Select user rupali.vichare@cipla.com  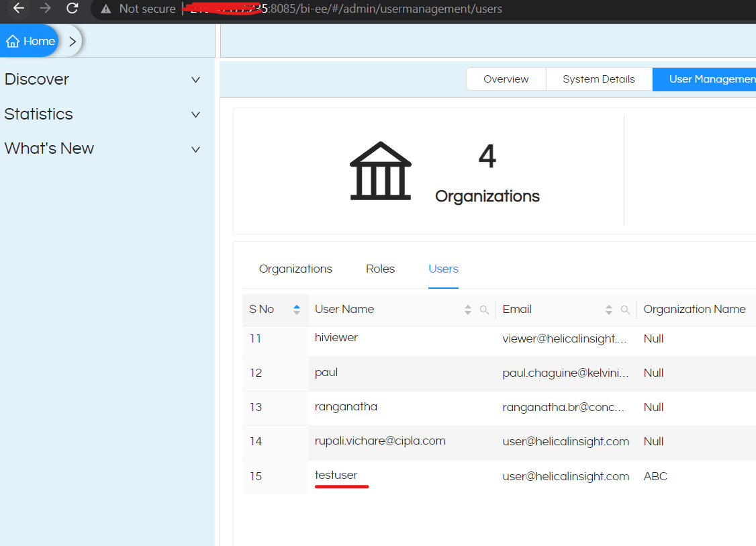380,441
